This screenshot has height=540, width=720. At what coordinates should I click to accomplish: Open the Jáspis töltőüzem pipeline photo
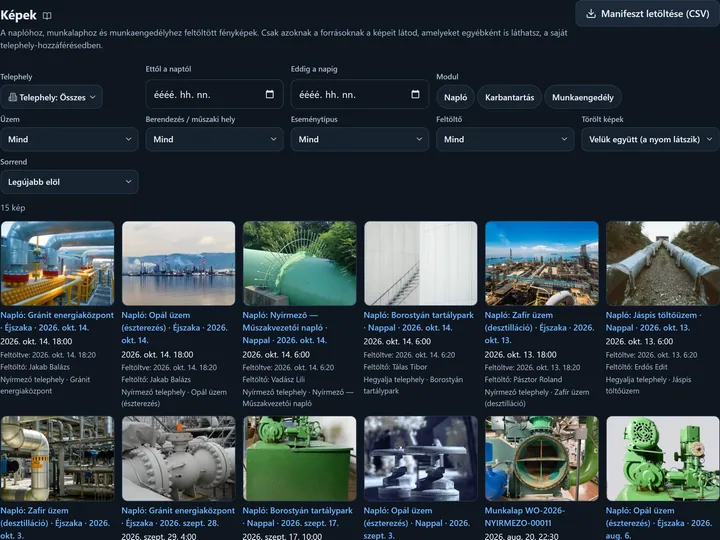coord(663,264)
